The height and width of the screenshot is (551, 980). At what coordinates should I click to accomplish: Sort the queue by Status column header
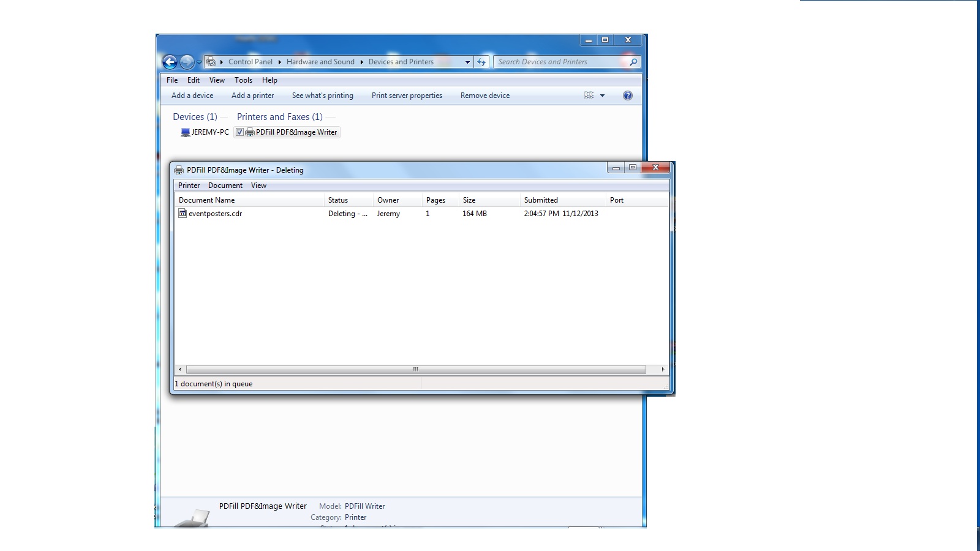pos(349,200)
